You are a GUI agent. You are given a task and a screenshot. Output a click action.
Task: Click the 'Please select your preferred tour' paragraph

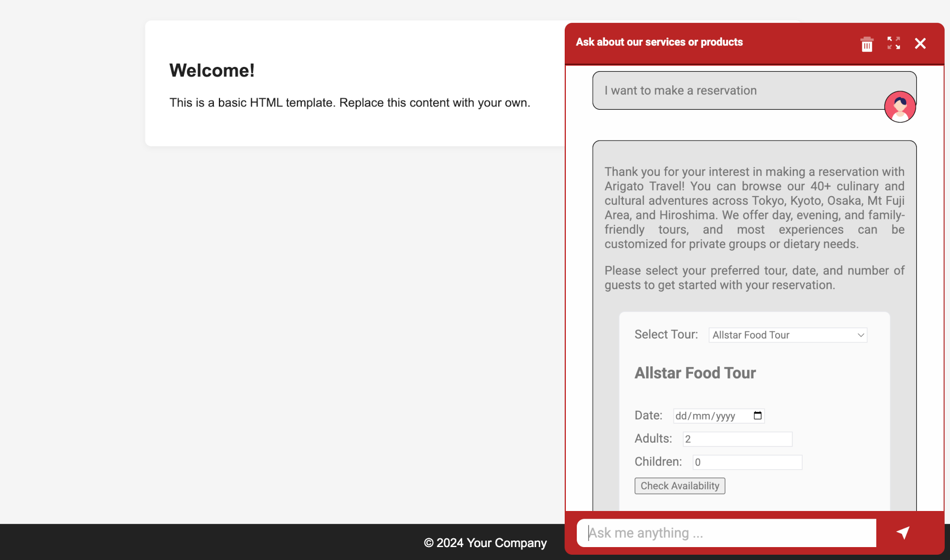tap(754, 278)
